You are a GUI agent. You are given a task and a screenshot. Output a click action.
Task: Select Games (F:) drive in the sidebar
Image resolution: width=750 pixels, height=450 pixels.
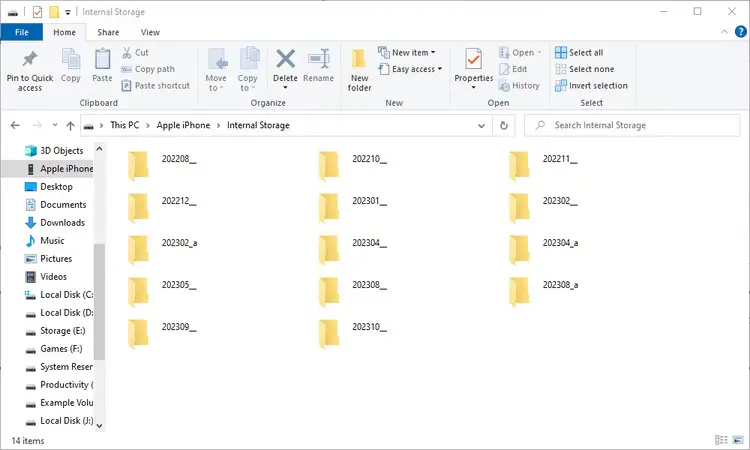coord(54,349)
